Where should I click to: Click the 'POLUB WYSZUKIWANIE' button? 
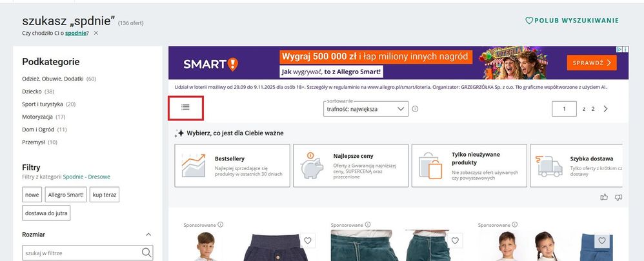click(x=572, y=21)
